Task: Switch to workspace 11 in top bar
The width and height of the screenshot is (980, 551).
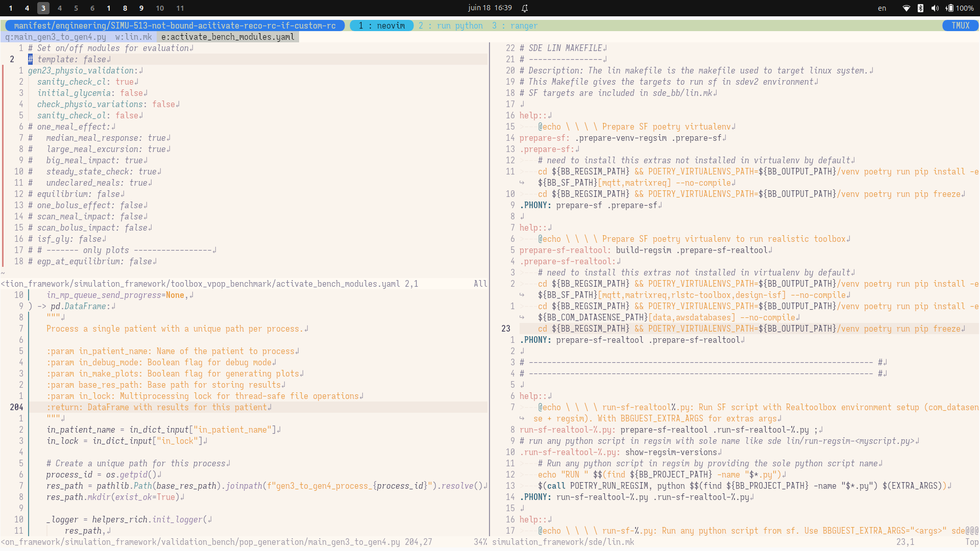Action: click(x=180, y=8)
